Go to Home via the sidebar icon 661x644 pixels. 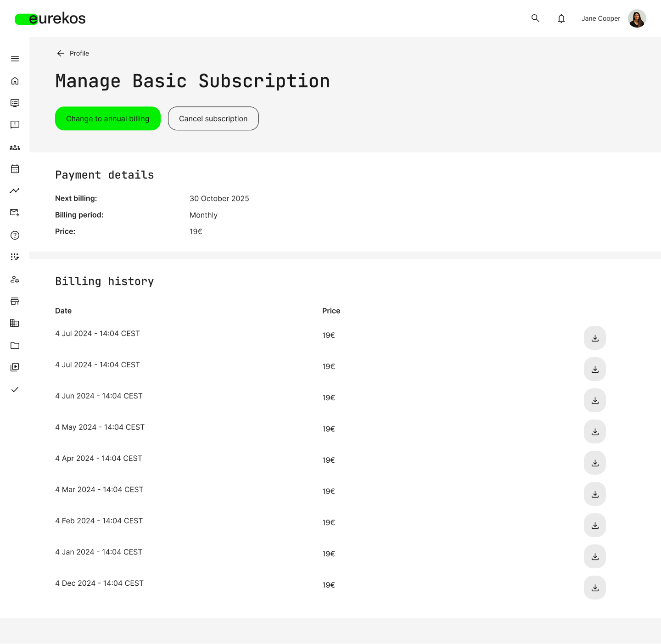coord(15,81)
